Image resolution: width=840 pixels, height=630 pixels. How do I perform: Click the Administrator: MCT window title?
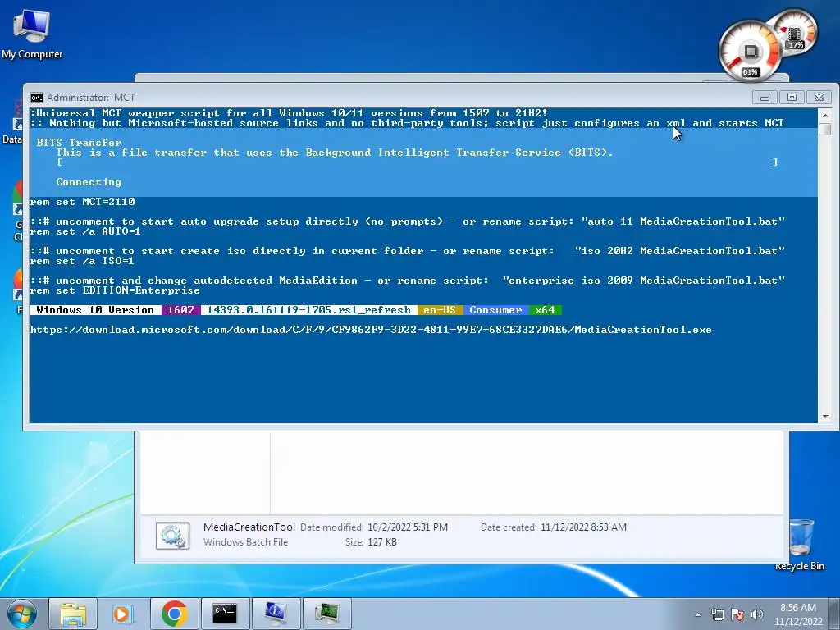tap(90, 98)
